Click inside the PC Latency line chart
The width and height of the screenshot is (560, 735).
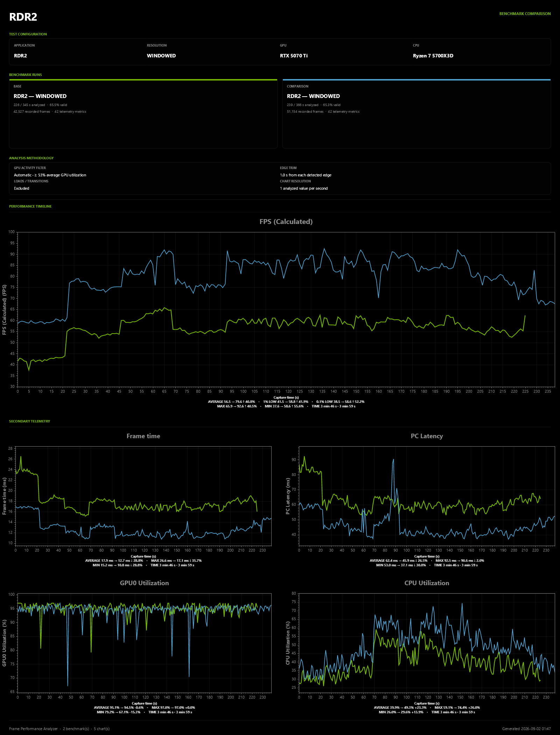pyautogui.click(x=427, y=496)
